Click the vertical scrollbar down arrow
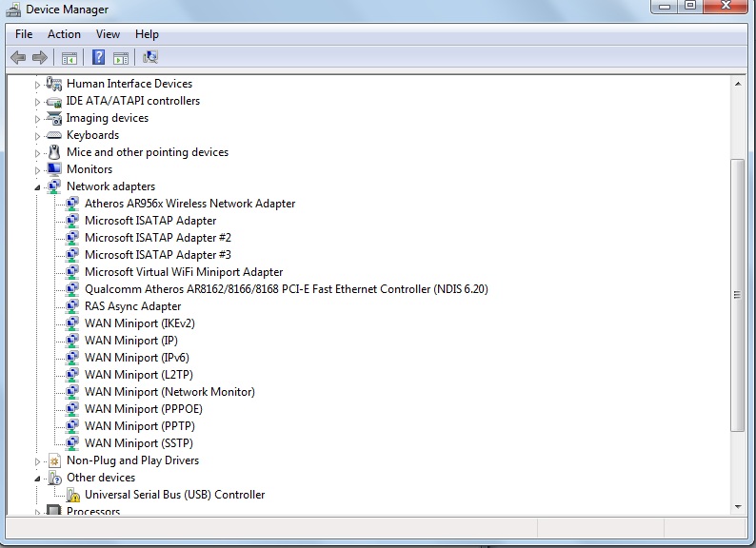Viewport: 756px width, 548px height. [x=738, y=506]
